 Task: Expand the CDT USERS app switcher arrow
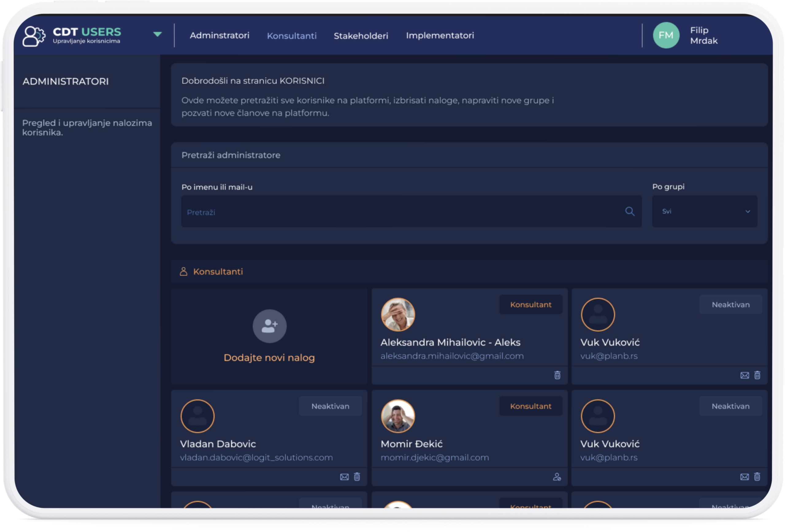tap(157, 34)
